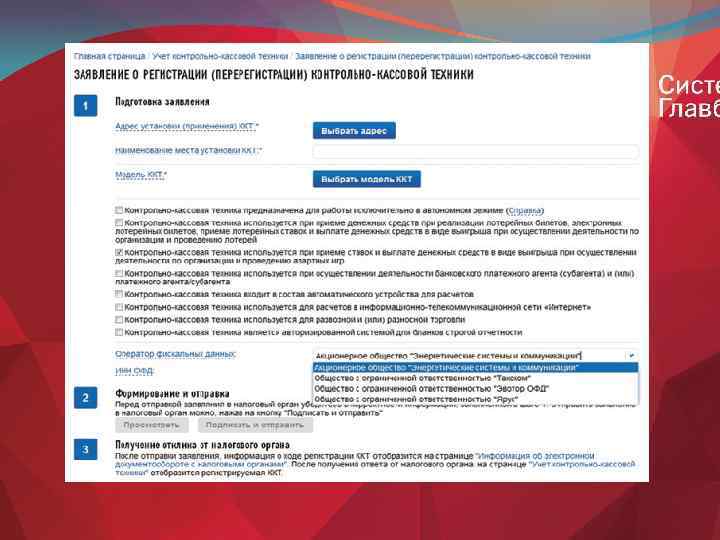Image resolution: width=720 pixels, height=540 pixels.
Task: Click the 'Модель ККТ' label link
Action: coord(141,174)
